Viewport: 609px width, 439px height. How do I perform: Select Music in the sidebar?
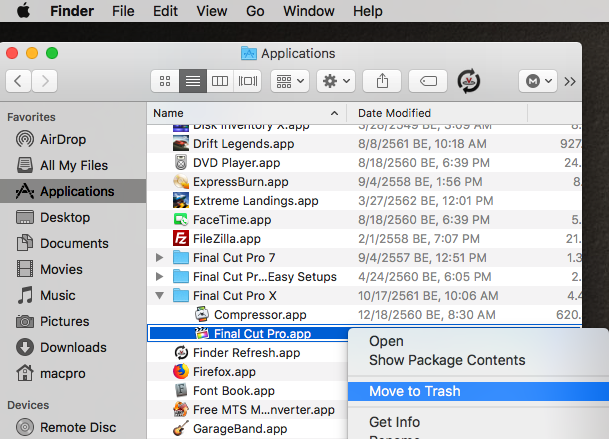click(73, 295)
